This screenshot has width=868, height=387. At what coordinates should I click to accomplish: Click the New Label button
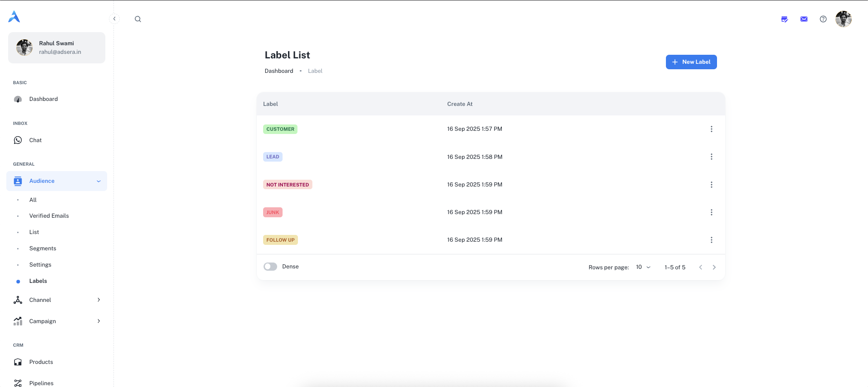(691, 62)
